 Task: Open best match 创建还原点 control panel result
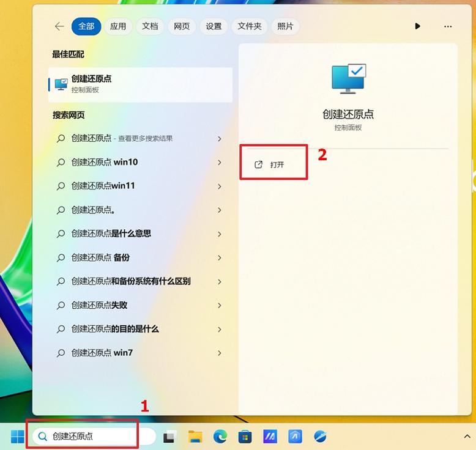140,84
